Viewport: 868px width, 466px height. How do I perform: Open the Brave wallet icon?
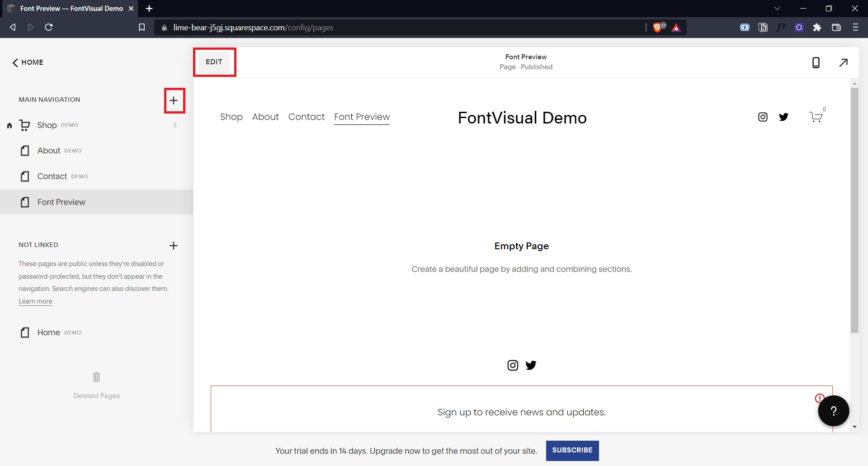pyautogui.click(x=836, y=28)
